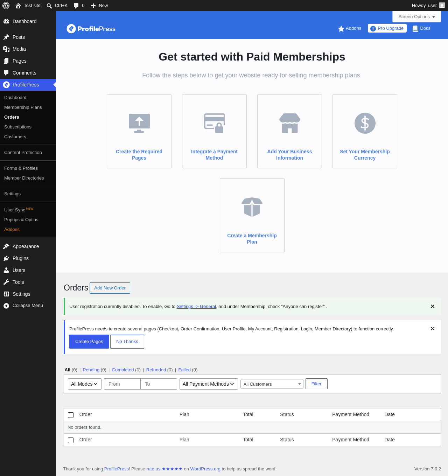Screen dimensions: 448x476
Task: Sort by the Date header column
Action: click(x=390, y=415)
